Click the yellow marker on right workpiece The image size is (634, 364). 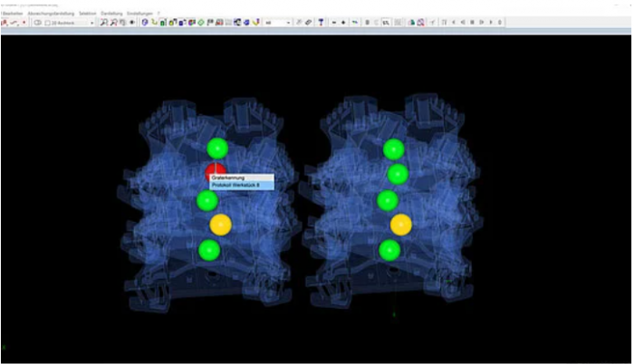pos(400,225)
